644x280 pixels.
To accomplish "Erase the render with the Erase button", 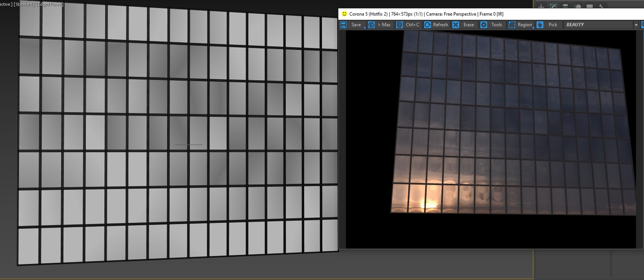I will [x=464, y=25].
